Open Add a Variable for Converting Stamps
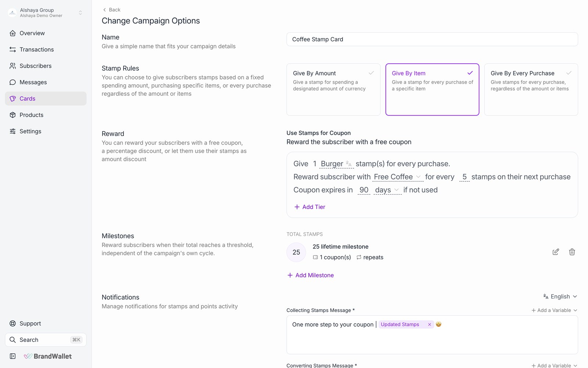 pyautogui.click(x=554, y=365)
